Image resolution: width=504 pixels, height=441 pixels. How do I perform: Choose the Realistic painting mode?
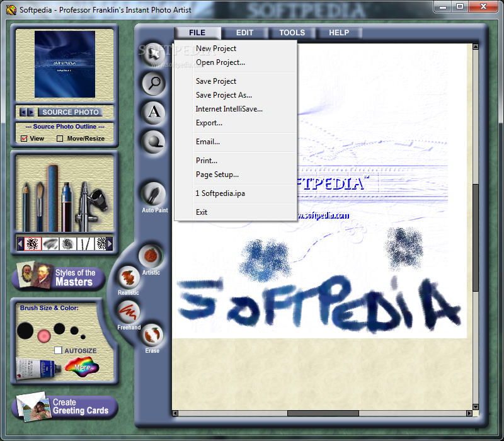129,277
